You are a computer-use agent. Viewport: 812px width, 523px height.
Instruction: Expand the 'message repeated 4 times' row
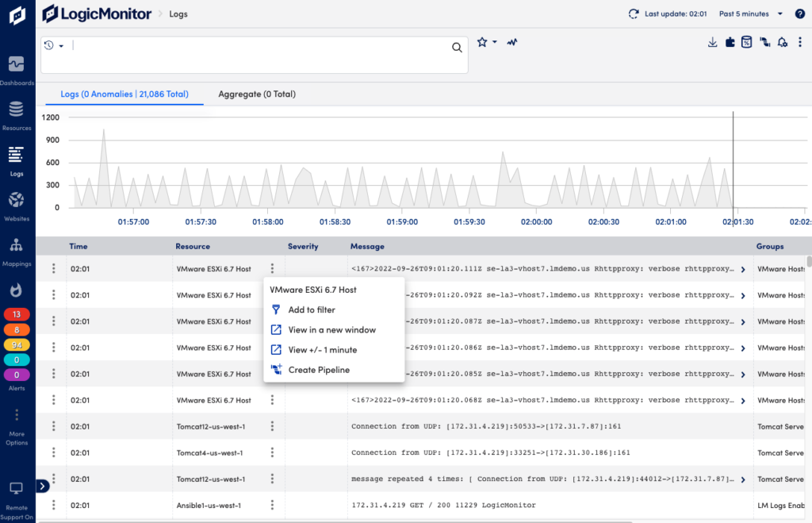[x=743, y=480]
